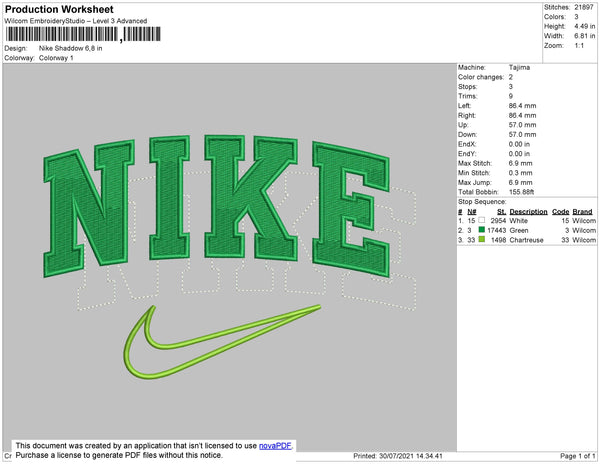Image resolution: width=600 pixels, height=464 pixels.
Task: Click the 'Max Jump:' label
Action: [x=475, y=182]
